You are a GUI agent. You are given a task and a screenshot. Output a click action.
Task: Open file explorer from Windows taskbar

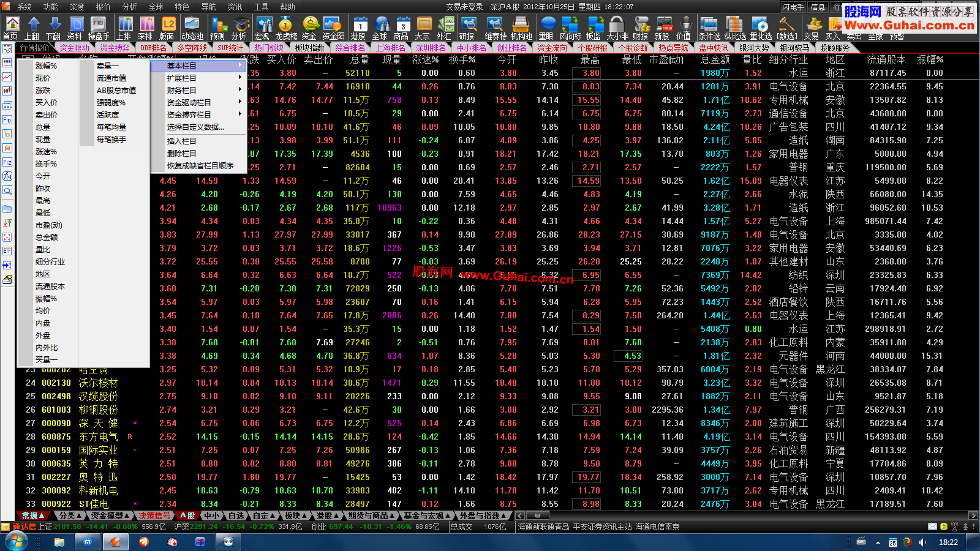pyautogui.click(x=59, y=542)
